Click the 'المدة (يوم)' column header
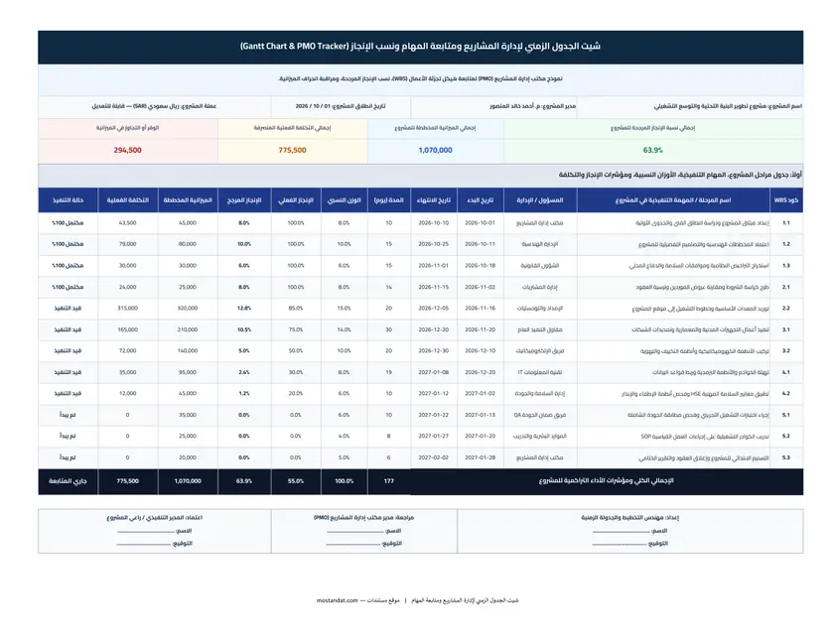The height and width of the screenshot is (644, 834). point(389,200)
